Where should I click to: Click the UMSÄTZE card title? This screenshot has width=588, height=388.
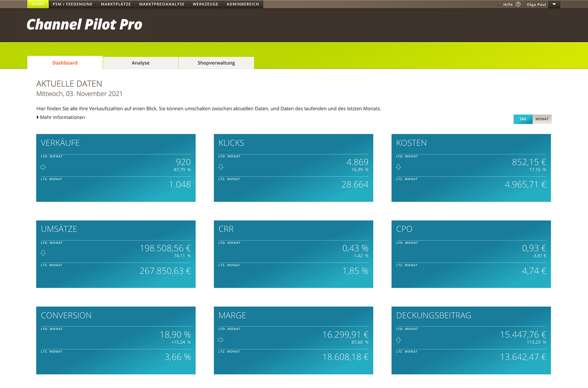[x=59, y=229]
